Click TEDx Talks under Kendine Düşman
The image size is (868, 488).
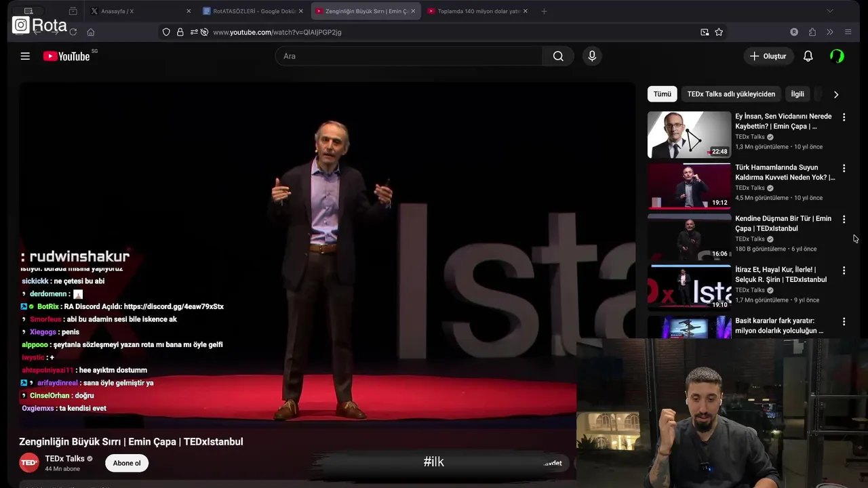[x=749, y=239]
